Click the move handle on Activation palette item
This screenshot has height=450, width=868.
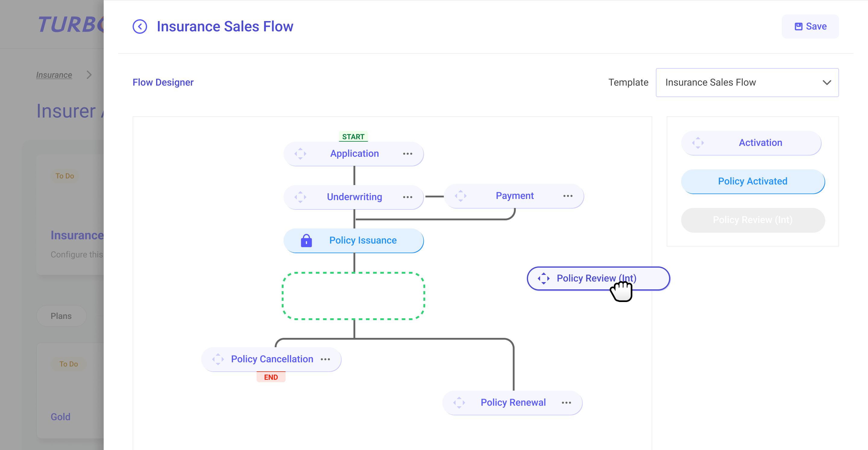[x=698, y=143]
